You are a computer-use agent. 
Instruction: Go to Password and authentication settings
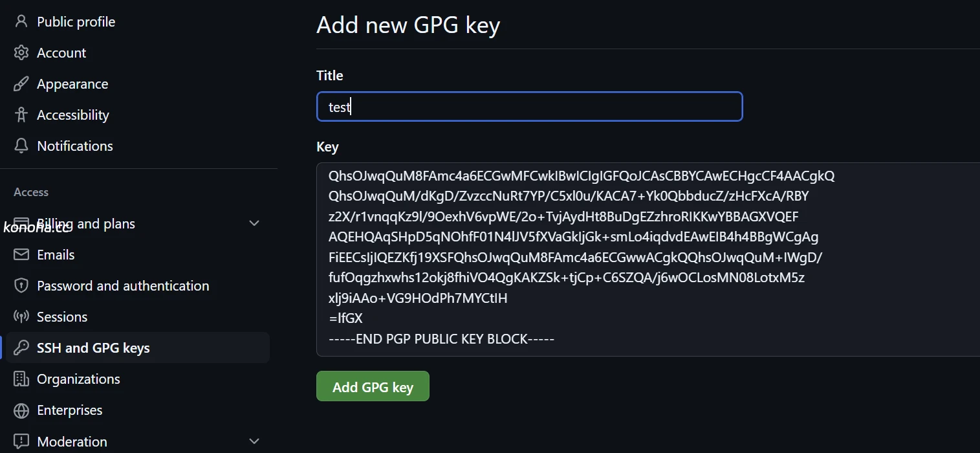tap(123, 285)
